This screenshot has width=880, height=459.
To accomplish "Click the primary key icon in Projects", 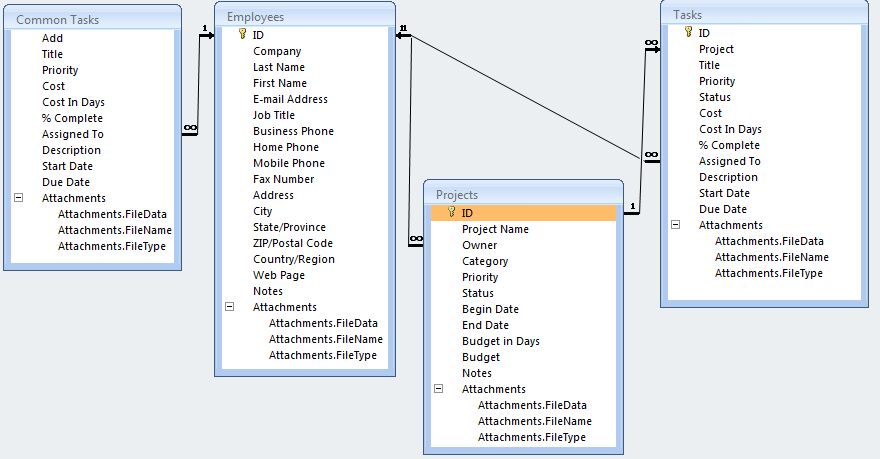I will coord(452,212).
